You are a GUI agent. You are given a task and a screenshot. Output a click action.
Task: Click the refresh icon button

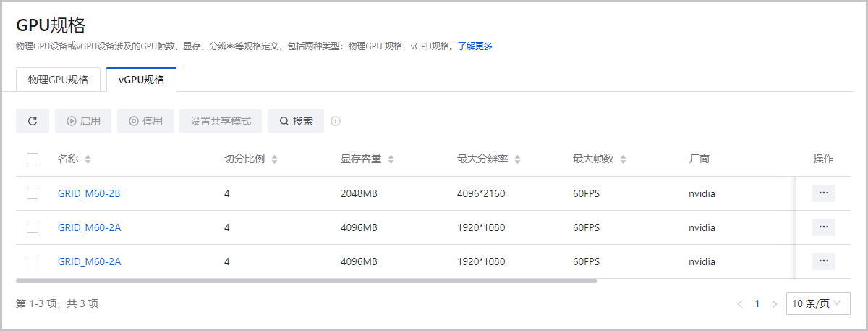coord(33,121)
